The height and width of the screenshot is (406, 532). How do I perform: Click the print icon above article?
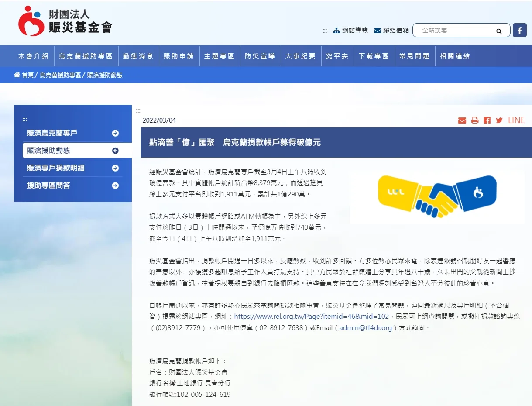(x=475, y=120)
